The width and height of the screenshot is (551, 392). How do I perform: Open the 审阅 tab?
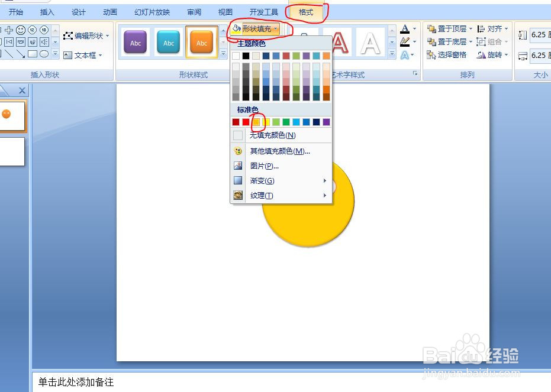pyautogui.click(x=194, y=12)
